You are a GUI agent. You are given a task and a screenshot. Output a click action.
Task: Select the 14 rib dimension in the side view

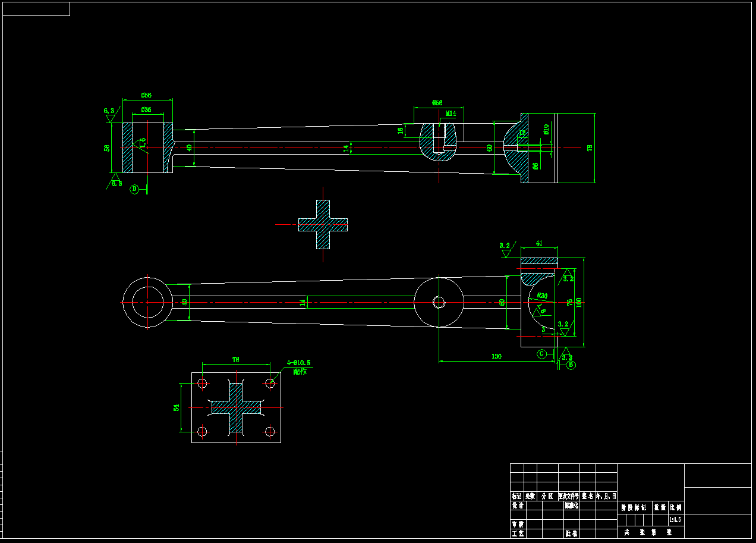pos(346,147)
